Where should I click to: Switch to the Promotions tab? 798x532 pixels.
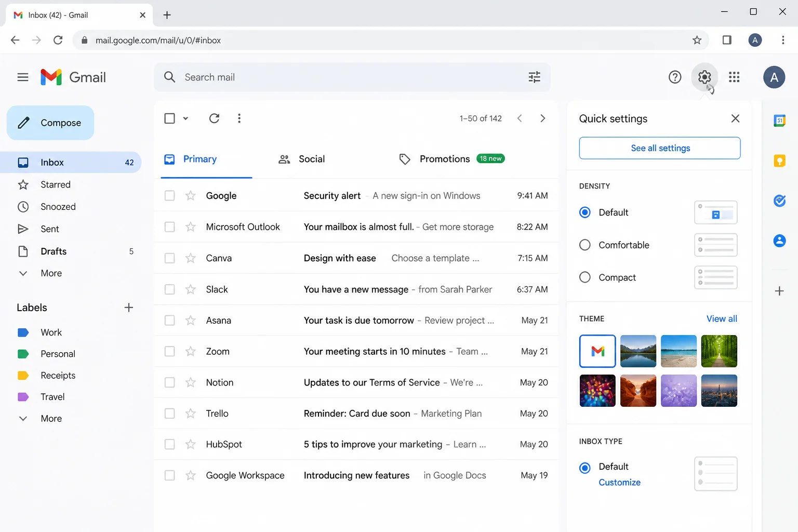tap(451, 159)
